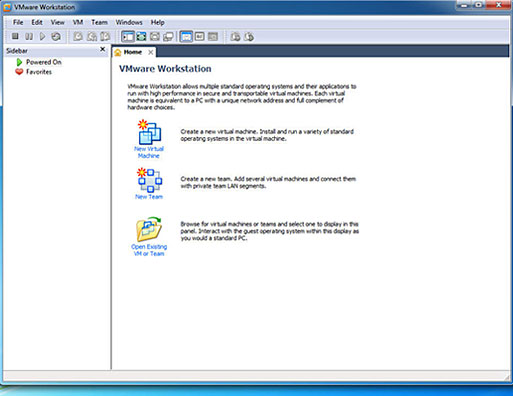
Task: Click the Take Snapshot toolbar icon
Action: pyautogui.click(x=78, y=36)
